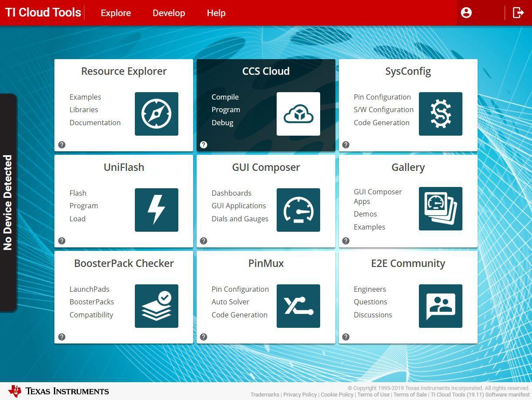Screen dimensions: 532x400
Task: Click the GUI Composer tile heading
Action: 266,167
